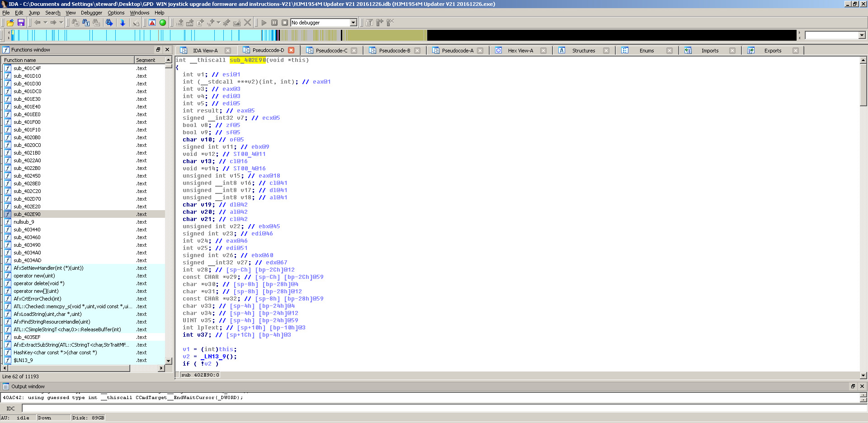Switch to the IDA View-A tab
Viewport: 868px width, 423px height.
pos(205,51)
